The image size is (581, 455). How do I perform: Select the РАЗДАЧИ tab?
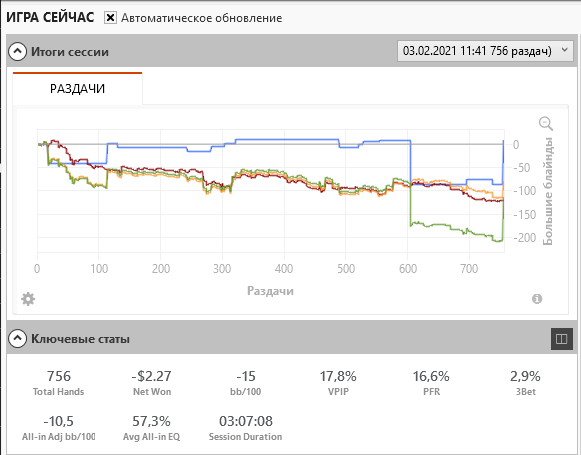click(77, 88)
